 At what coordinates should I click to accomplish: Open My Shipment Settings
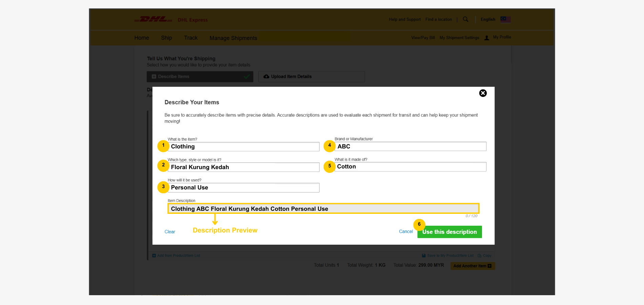click(459, 38)
